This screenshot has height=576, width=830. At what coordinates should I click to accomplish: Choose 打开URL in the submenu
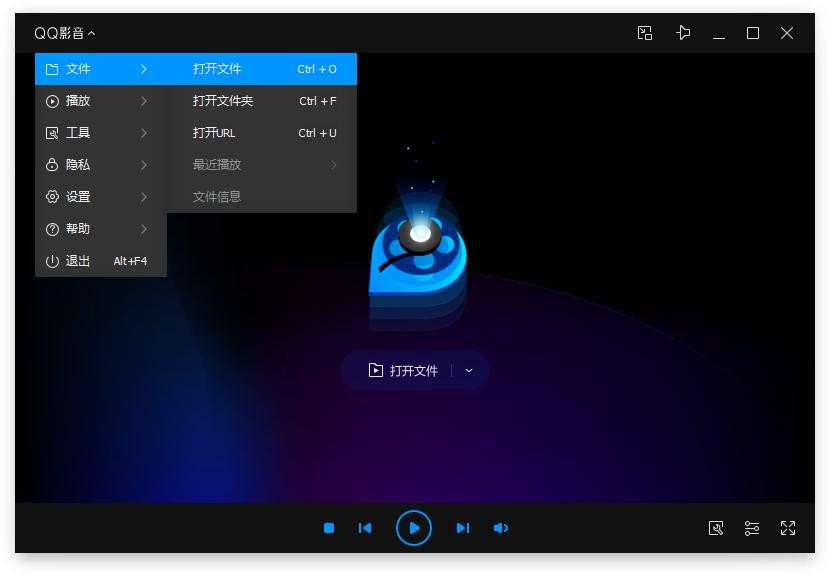[x=262, y=133]
